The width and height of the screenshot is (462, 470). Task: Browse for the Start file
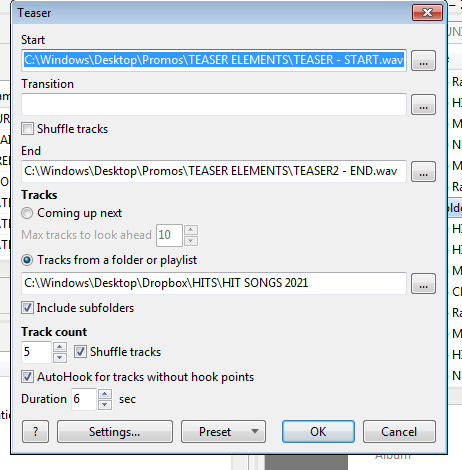(x=423, y=61)
